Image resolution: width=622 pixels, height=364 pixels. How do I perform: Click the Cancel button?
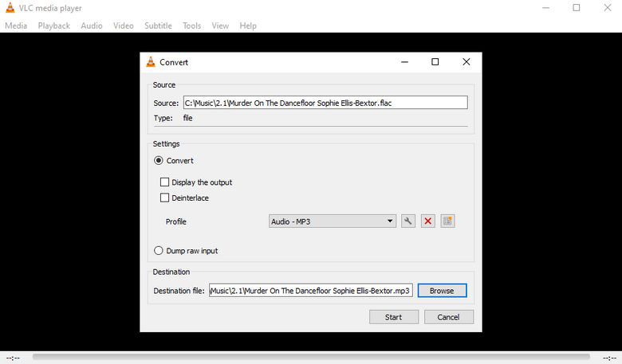coord(449,317)
